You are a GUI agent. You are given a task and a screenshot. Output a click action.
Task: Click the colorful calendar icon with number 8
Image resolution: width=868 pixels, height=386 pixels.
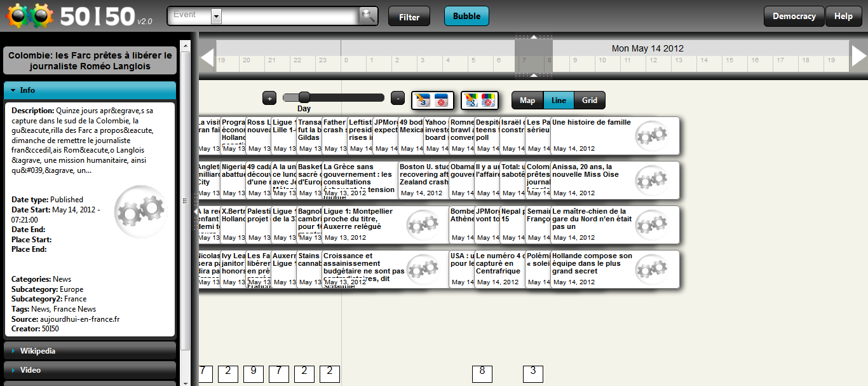[x=471, y=100]
